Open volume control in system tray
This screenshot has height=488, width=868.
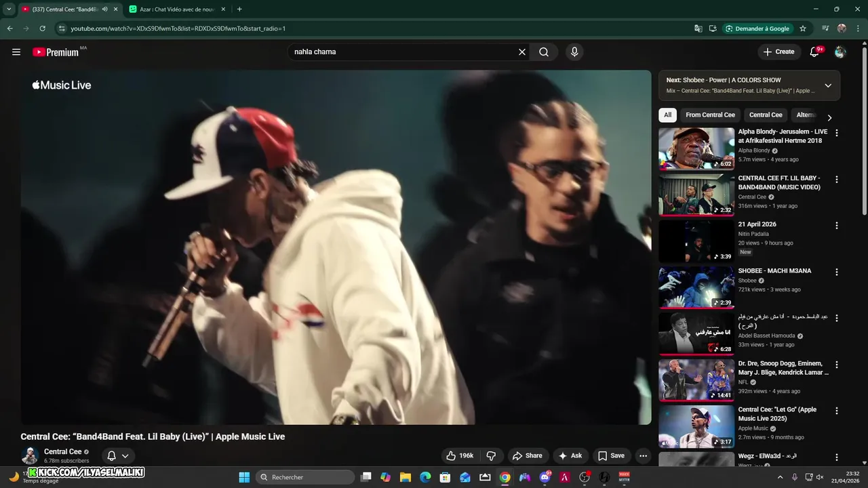[x=820, y=477]
